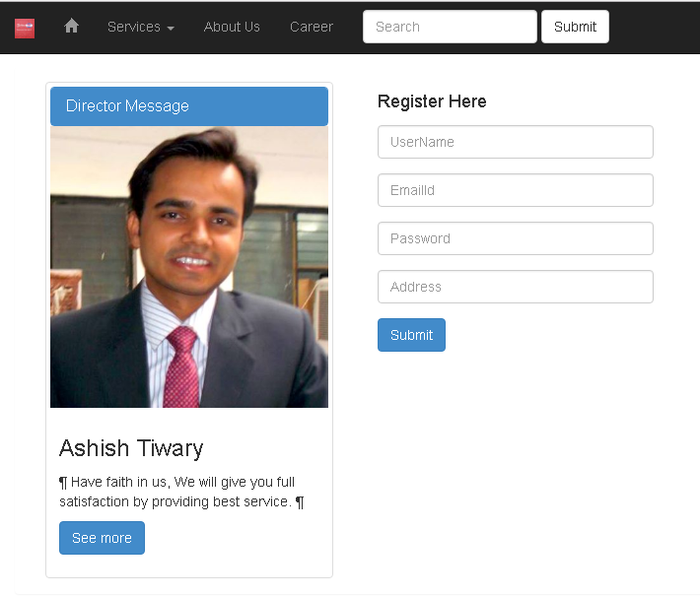Click the white Submit button beside Search
Screen dimensions: 700x597
coord(575,27)
